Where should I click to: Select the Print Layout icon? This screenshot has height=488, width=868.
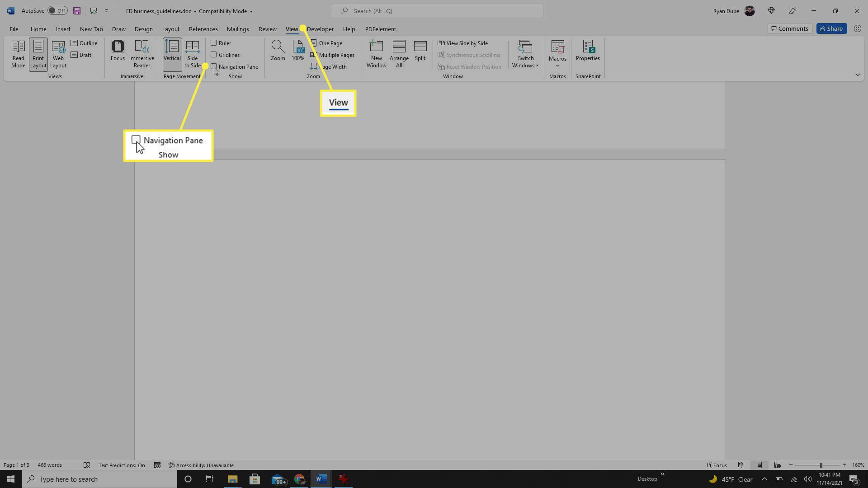(38, 54)
